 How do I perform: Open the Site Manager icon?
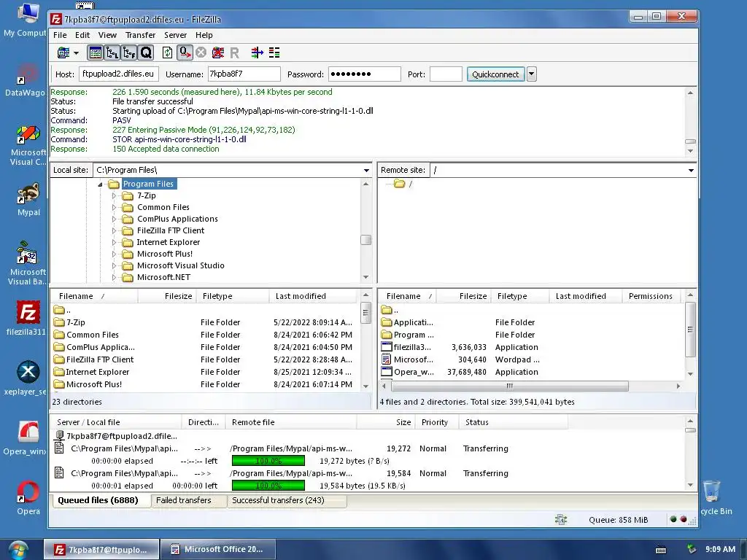(63, 52)
